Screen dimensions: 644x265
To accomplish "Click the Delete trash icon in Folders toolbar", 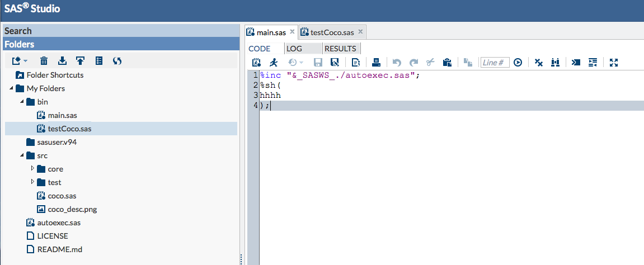I will point(44,61).
